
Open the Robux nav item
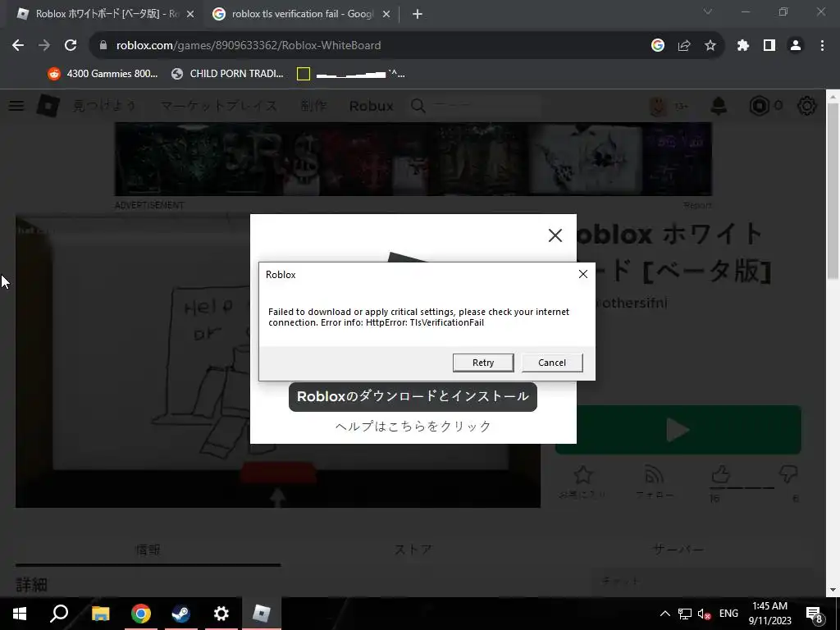coord(372,106)
